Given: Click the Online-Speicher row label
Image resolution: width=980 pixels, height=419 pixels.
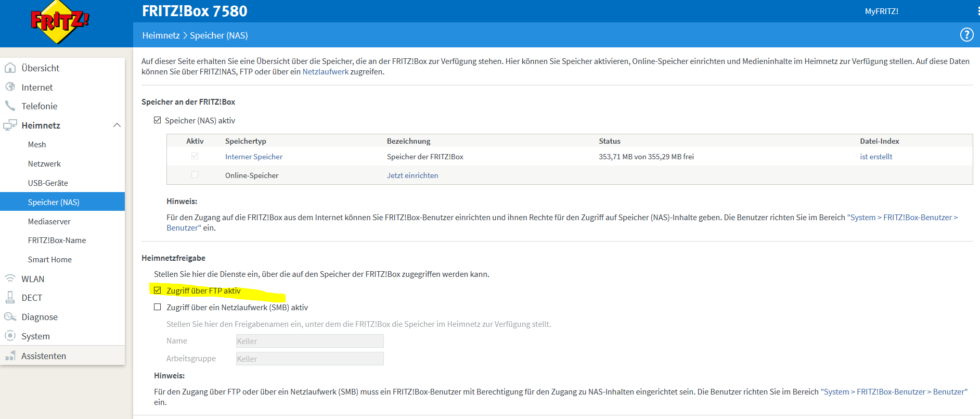Looking at the screenshot, I should (x=252, y=175).
